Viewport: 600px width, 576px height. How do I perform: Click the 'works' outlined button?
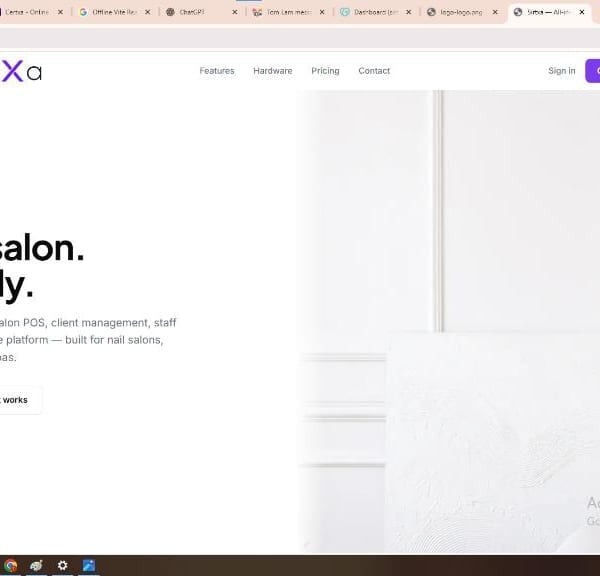pos(20,400)
